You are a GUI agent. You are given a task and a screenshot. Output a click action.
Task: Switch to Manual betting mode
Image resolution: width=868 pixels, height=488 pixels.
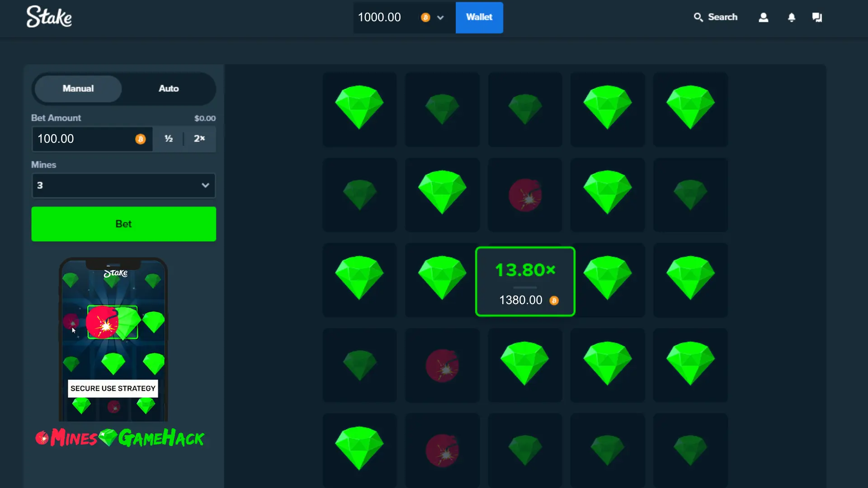pyautogui.click(x=78, y=89)
